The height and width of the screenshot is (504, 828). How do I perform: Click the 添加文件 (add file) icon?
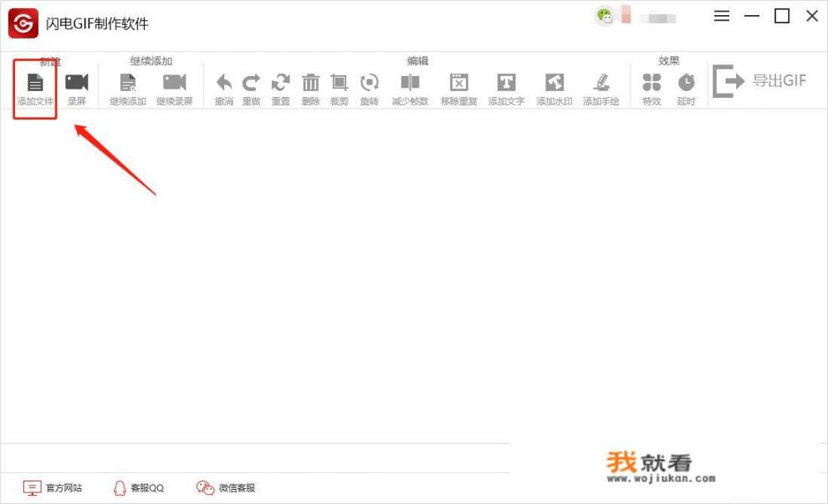click(x=35, y=83)
